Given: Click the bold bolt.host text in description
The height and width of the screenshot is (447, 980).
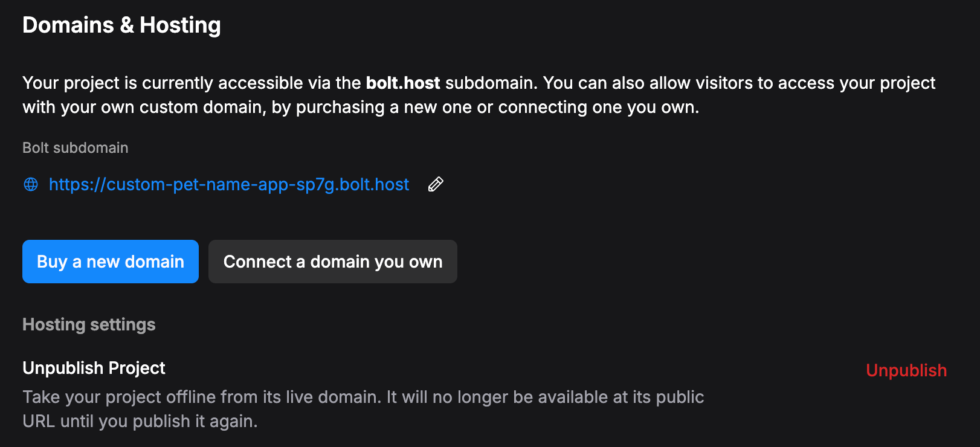Looking at the screenshot, I should pyautogui.click(x=403, y=83).
